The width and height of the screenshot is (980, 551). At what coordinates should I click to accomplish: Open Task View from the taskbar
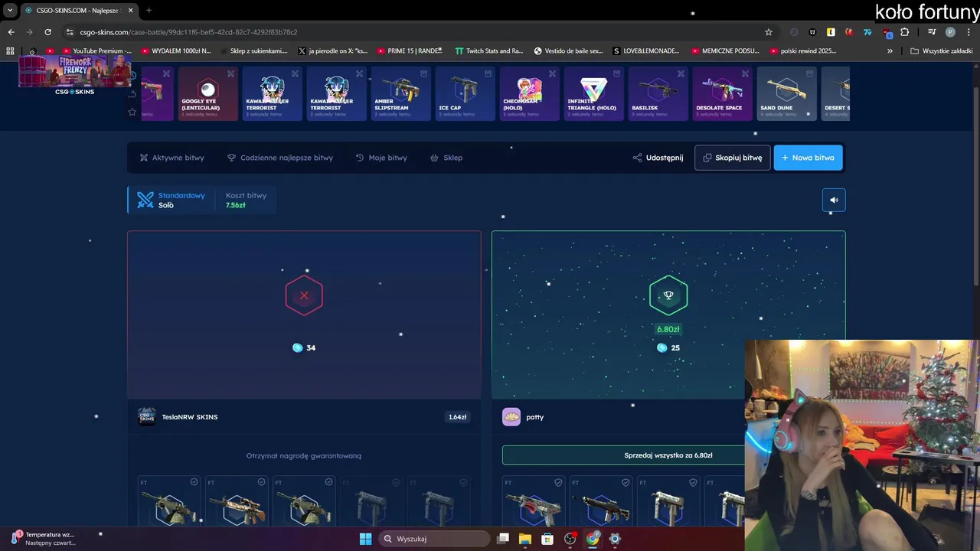503,539
